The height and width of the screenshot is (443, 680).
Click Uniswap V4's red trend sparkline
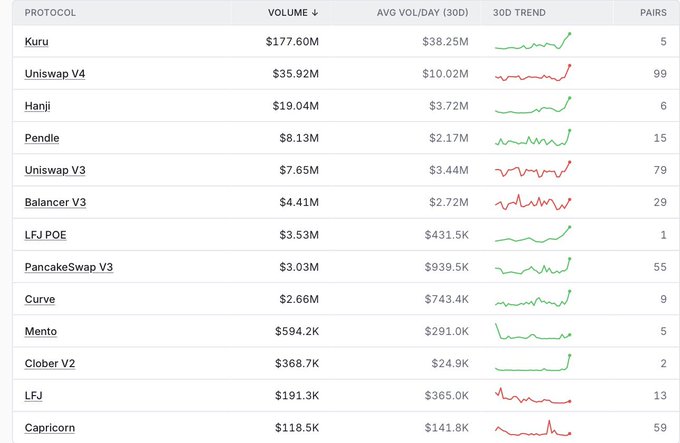(533, 73)
